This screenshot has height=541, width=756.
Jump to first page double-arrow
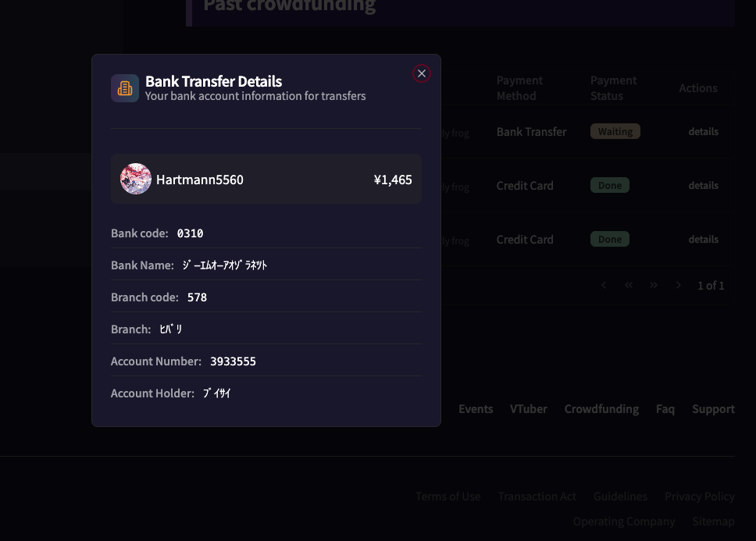629,286
